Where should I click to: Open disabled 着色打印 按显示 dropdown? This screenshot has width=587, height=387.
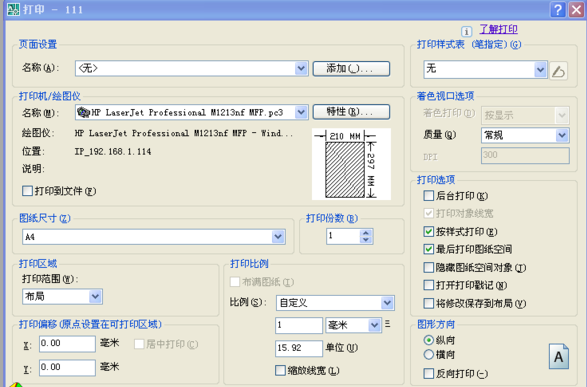[x=562, y=115]
